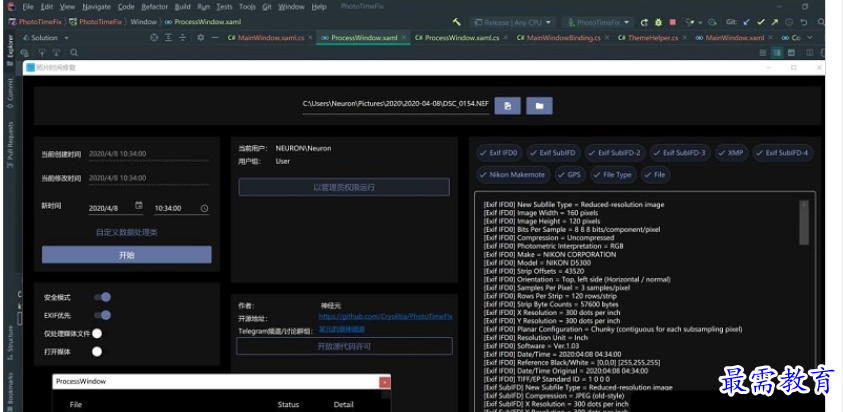Open Search Everywhere magnifier icon
Image resolution: width=843 pixels, height=412 pixels.
(821, 23)
